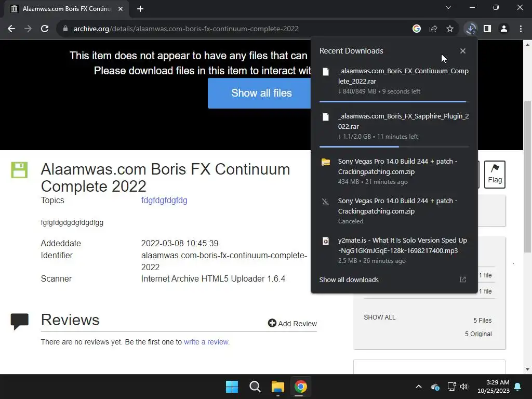Click Show all downloads
This screenshot has width=532, height=399.
349,280
